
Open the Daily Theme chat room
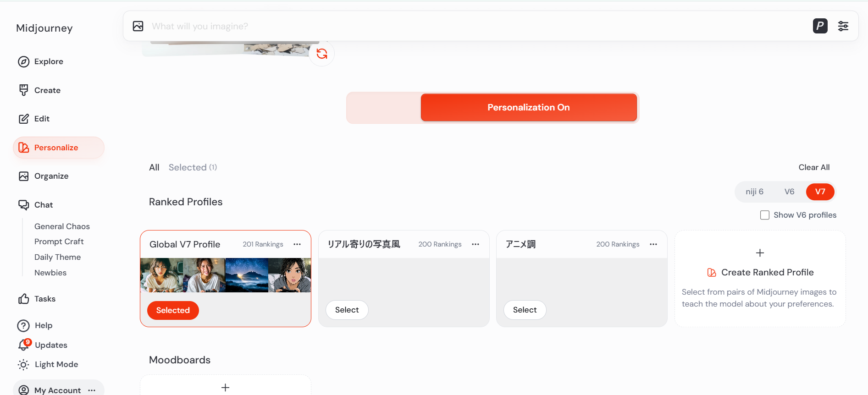pos(57,257)
